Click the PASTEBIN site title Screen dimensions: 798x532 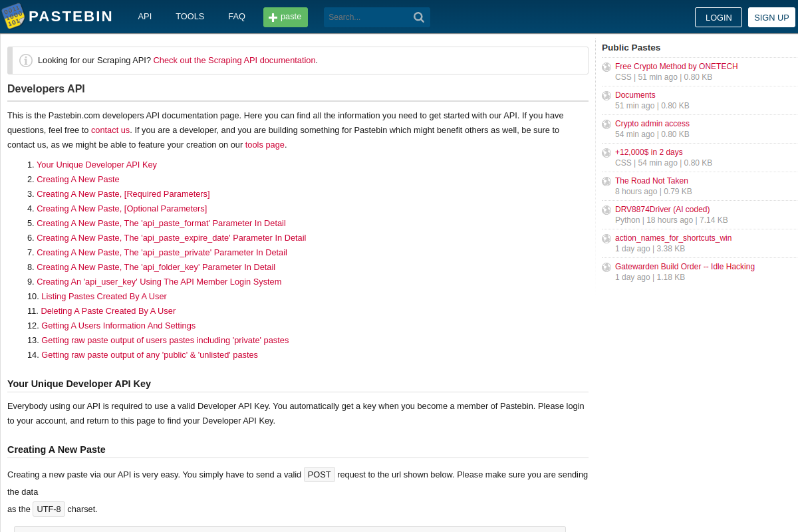(x=70, y=17)
